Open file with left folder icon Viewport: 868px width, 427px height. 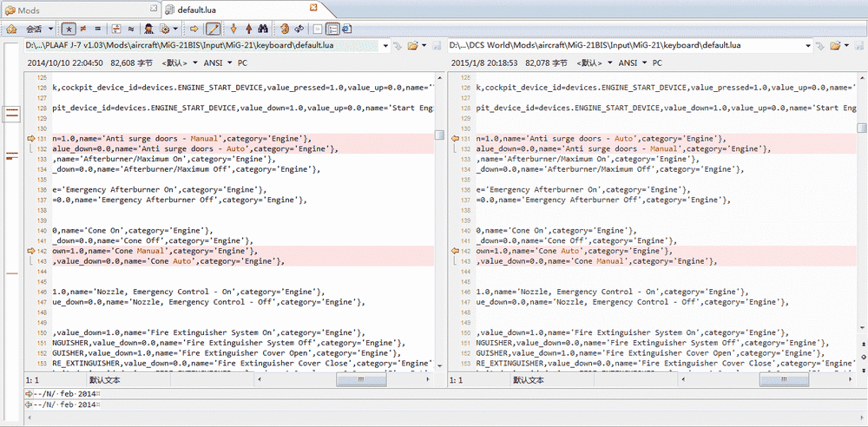[412, 45]
